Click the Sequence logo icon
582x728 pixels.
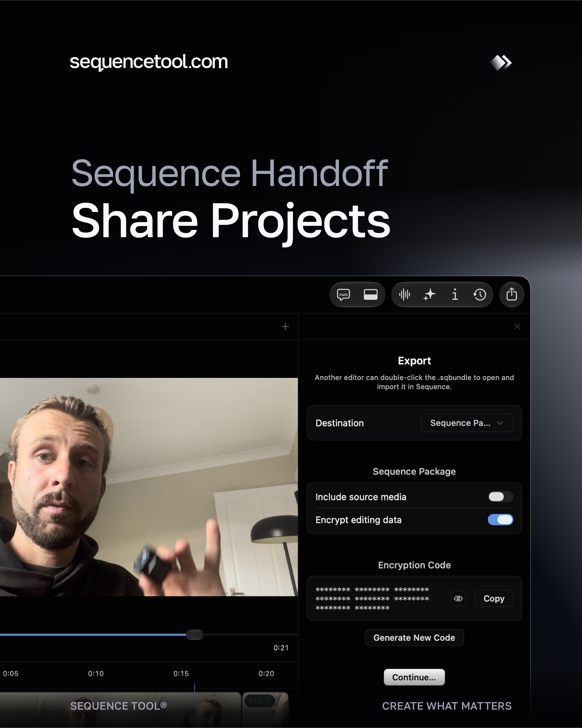501,63
